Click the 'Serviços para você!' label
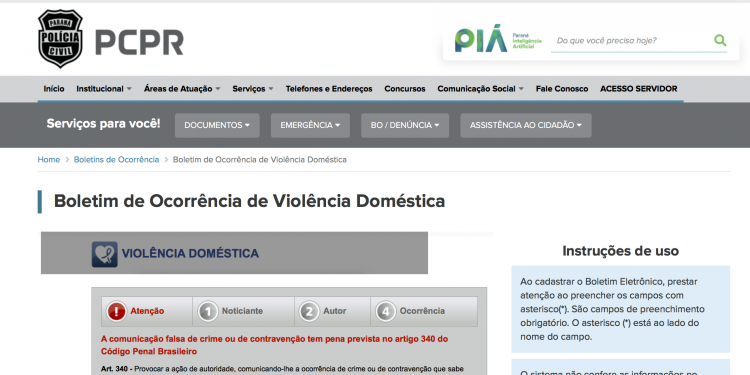The height and width of the screenshot is (375, 750). pyautogui.click(x=103, y=124)
